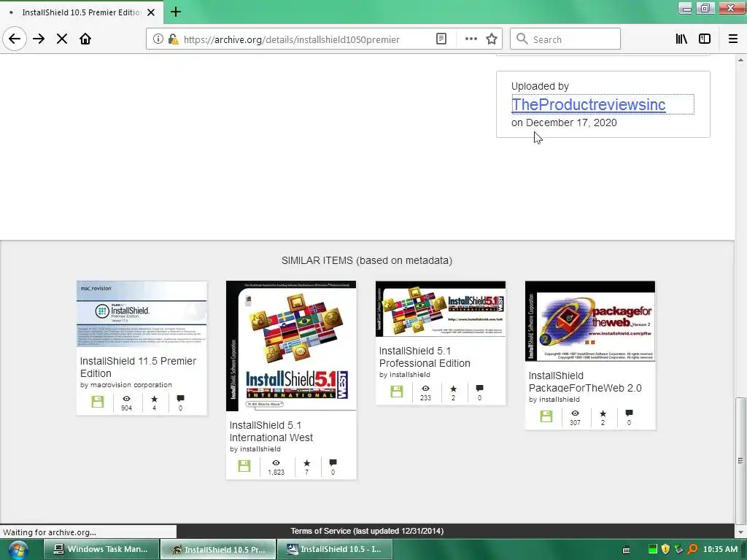Switch to Windows Task Manager taskbar button
This screenshot has height=560, width=747.
point(101,549)
